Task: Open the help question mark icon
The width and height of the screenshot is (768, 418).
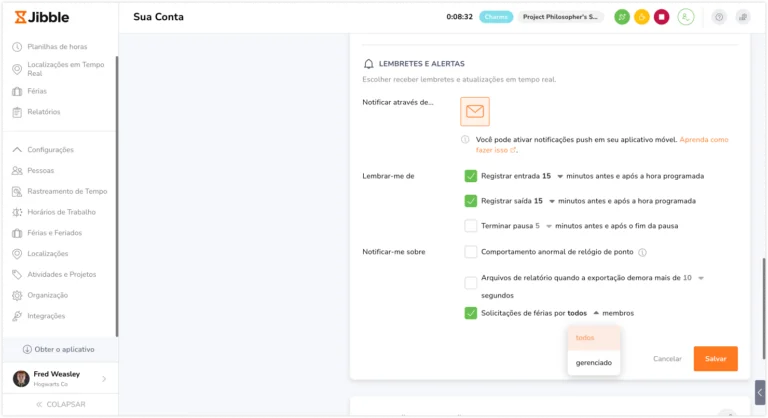Action: 719,17
